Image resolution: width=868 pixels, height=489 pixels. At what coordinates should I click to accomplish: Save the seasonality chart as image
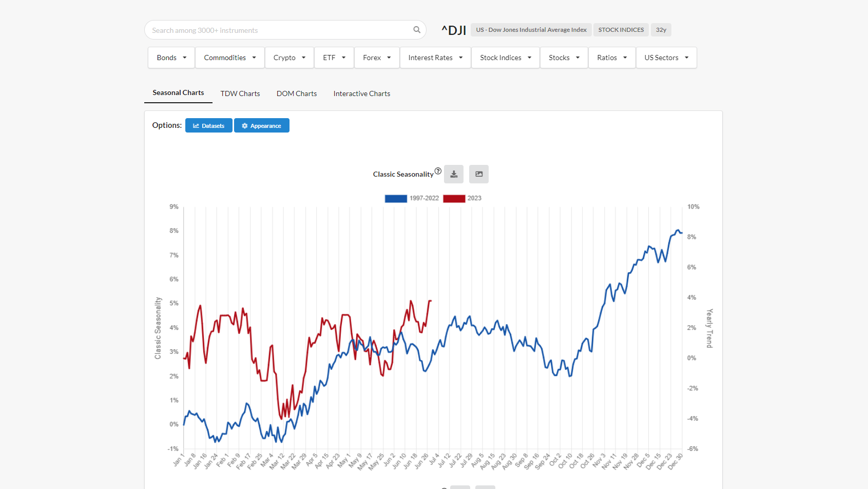[x=478, y=174]
